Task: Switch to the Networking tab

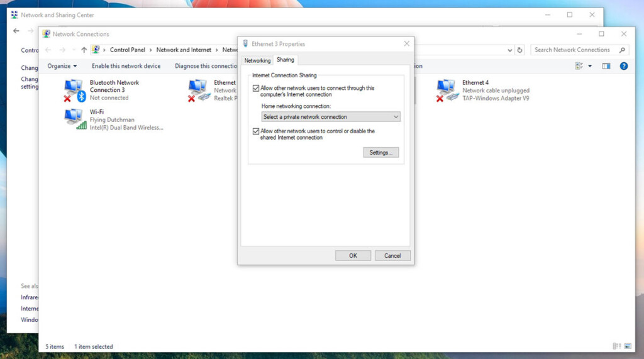Action: tap(257, 60)
